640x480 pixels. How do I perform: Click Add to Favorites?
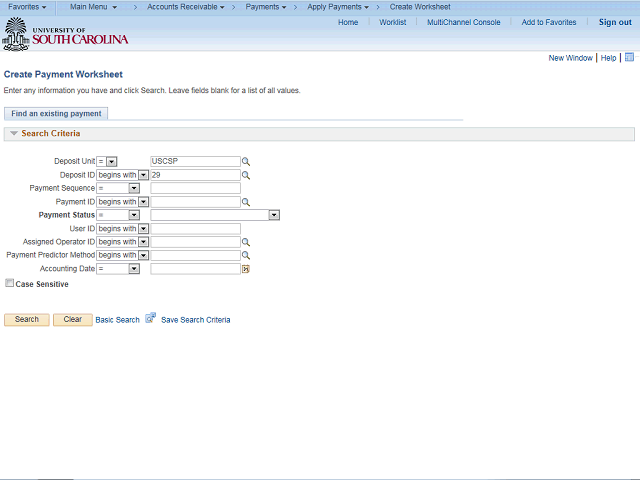point(549,22)
